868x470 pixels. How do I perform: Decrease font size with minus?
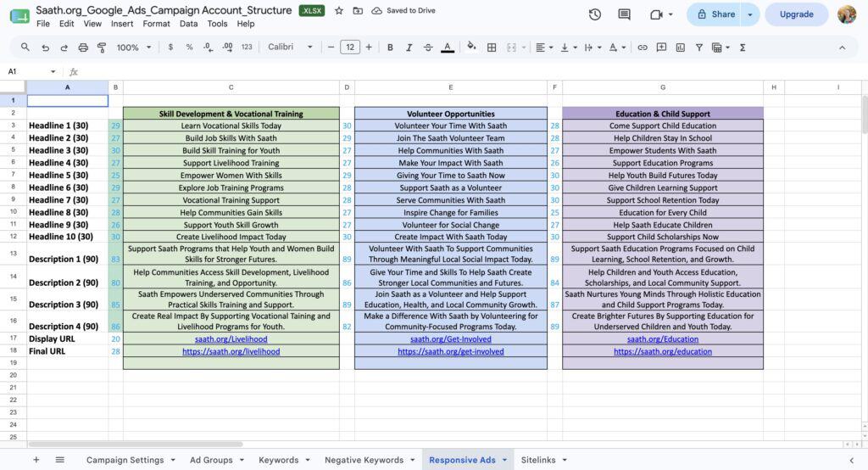(331, 48)
